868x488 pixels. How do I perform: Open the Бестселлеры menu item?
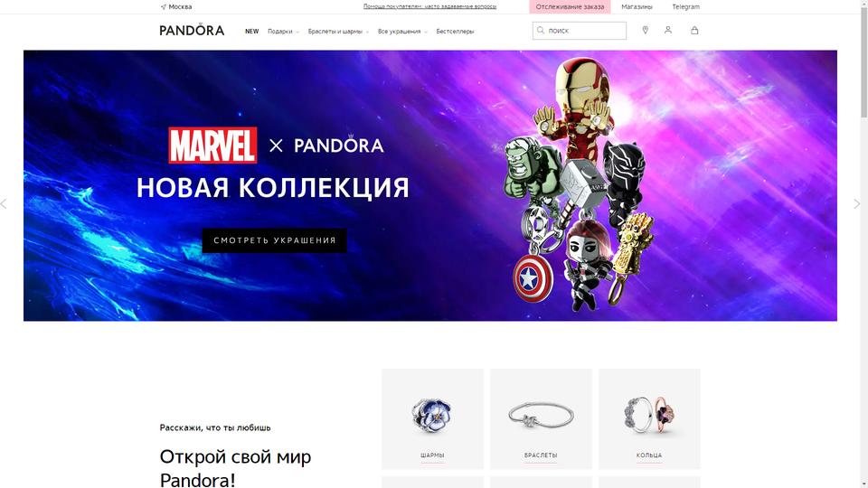click(455, 32)
